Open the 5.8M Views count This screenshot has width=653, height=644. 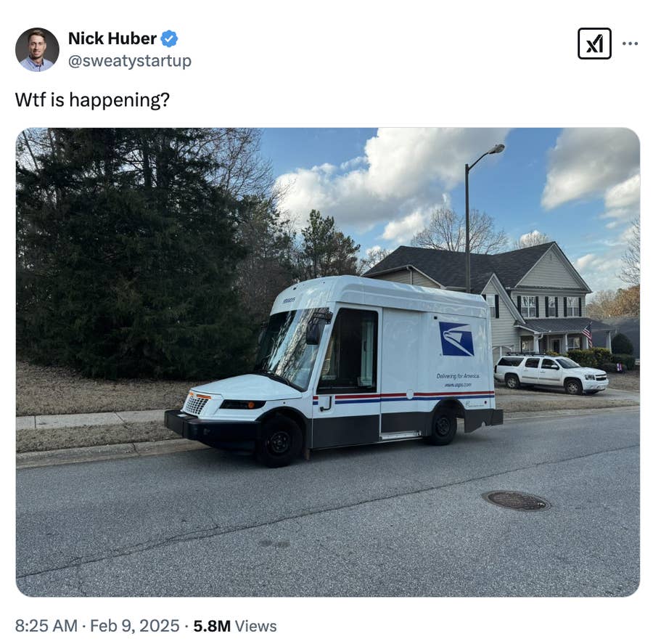coord(235,626)
